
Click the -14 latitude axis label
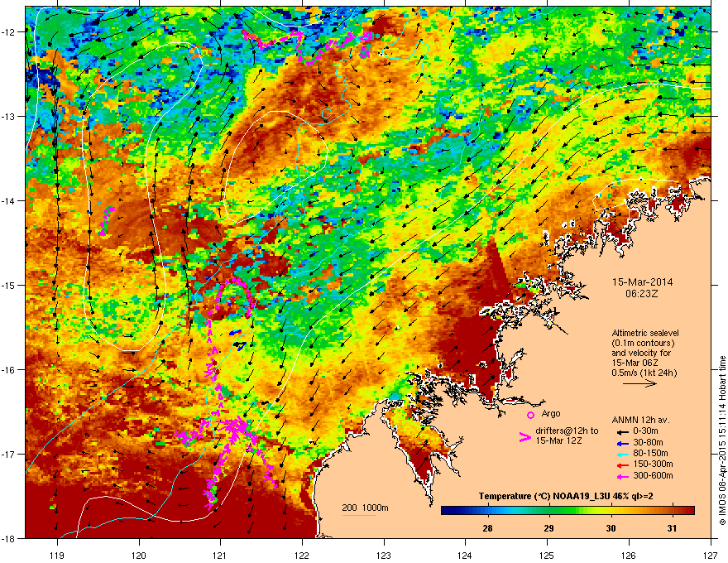click(x=8, y=200)
